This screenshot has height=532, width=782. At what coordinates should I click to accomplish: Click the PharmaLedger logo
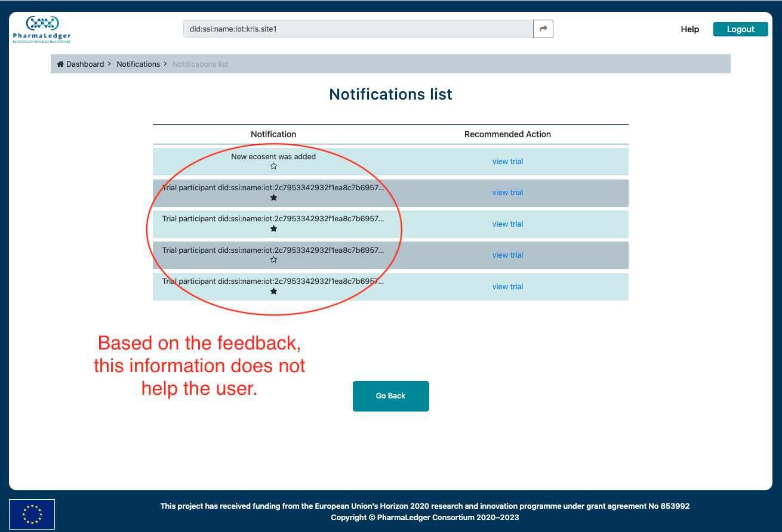pos(41,29)
